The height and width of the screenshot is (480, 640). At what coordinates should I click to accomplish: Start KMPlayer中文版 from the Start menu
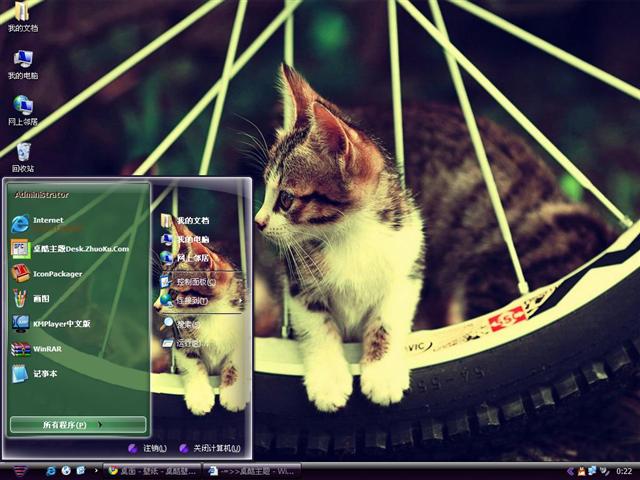pos(51,324)
